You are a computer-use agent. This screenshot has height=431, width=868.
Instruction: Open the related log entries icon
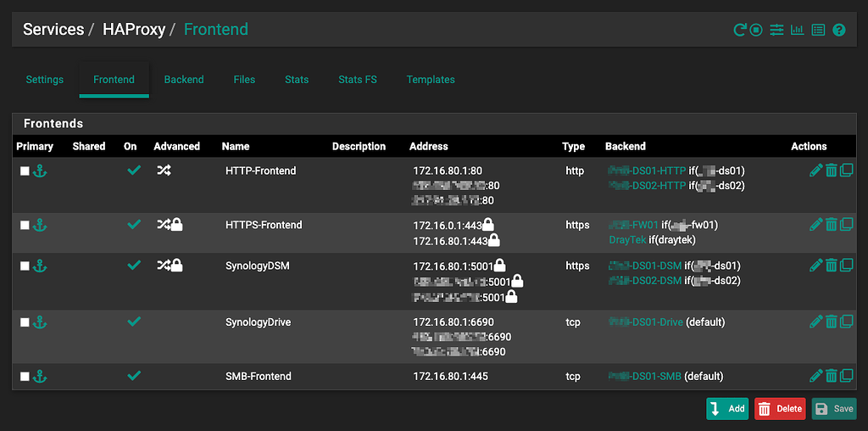click(x=818, y=30)
